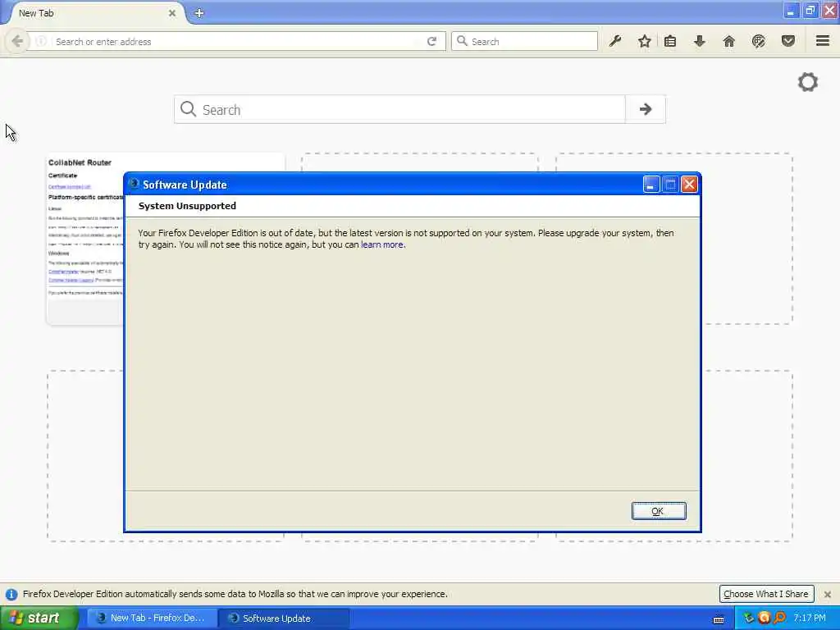Click the Firefox icon in dialog title bar
This screenshot has height=630, width=840.
134,185
